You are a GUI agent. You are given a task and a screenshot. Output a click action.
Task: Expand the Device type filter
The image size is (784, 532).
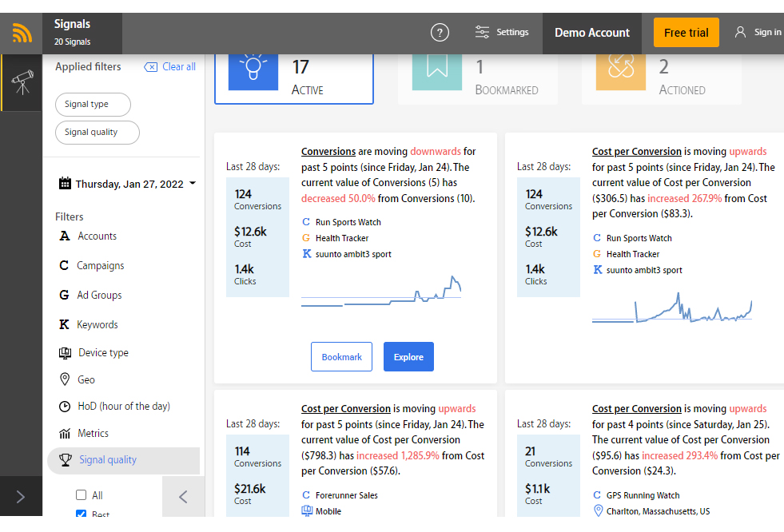[103, 352]
